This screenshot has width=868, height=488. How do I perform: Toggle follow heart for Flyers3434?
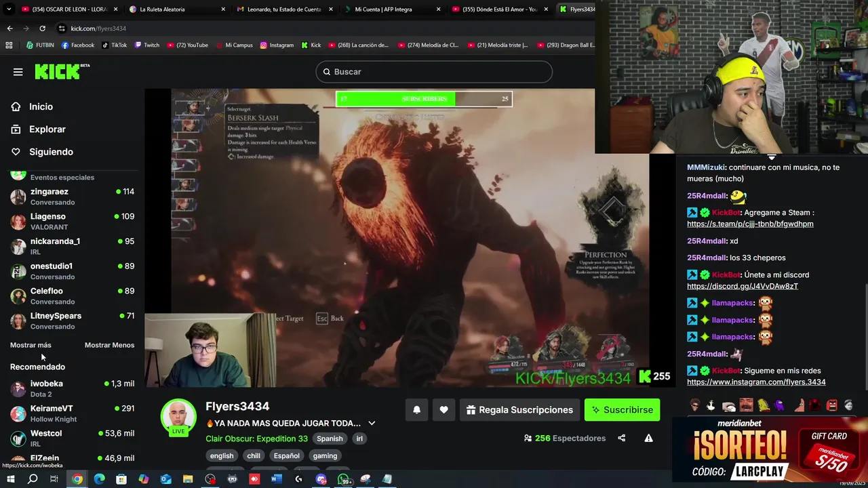tap(443, 409)
